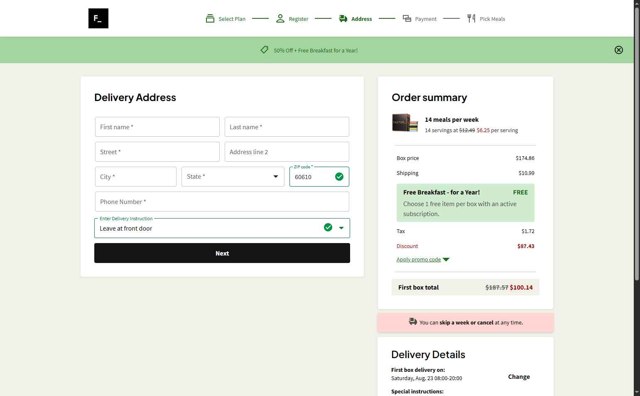
Task: Click delivery instruction green checkmark
Action: pyautogui.click(x=328, y=227)
